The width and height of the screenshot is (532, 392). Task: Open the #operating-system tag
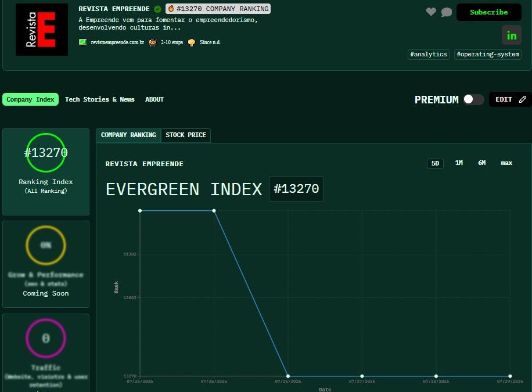[487, 55]
